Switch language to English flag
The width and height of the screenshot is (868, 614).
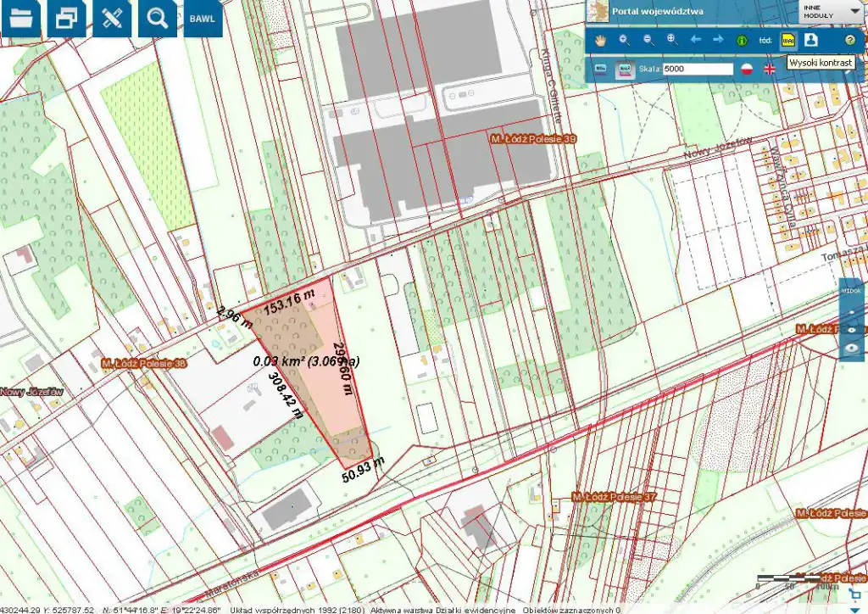[x=770, y=70]
